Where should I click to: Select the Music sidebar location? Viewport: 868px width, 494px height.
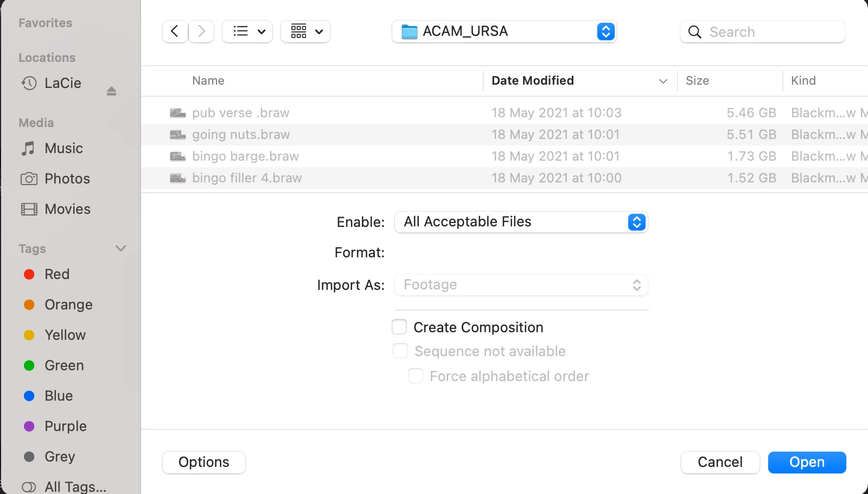[63, 148]
